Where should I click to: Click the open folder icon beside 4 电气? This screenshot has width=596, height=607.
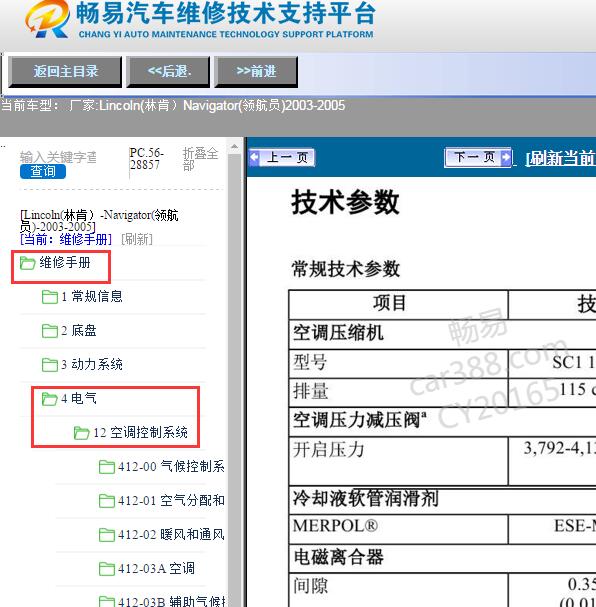(50, 399)
